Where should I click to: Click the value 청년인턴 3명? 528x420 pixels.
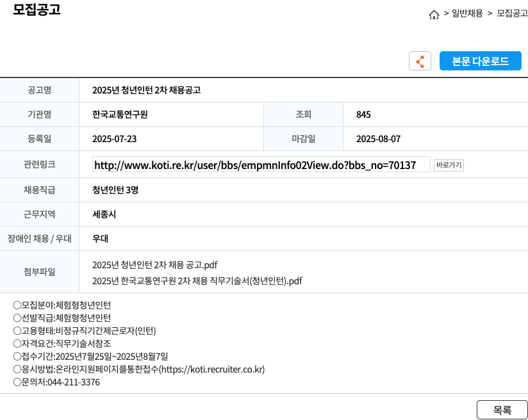point(115,190)
